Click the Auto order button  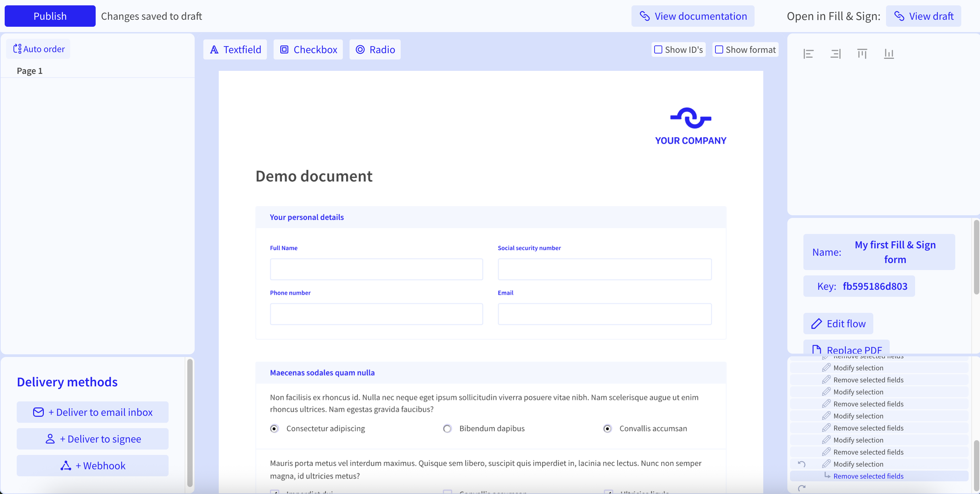(x=38, y=49)
